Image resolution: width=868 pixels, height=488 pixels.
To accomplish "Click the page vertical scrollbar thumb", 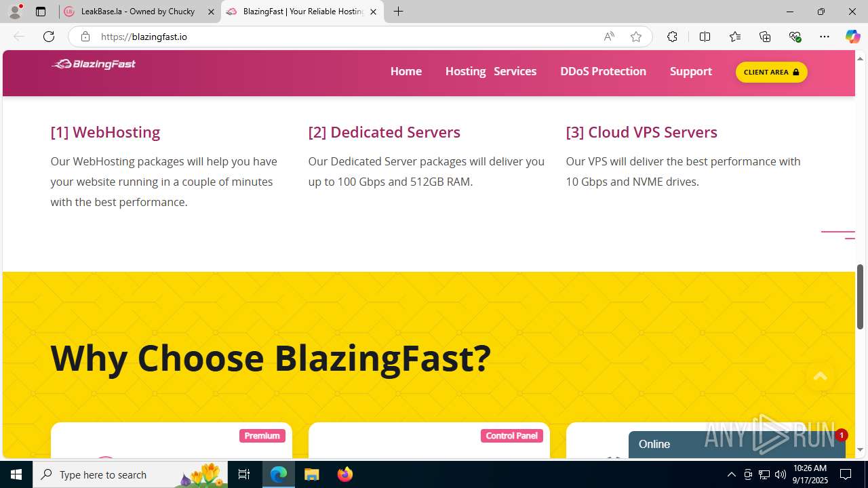I will [860, 296].
